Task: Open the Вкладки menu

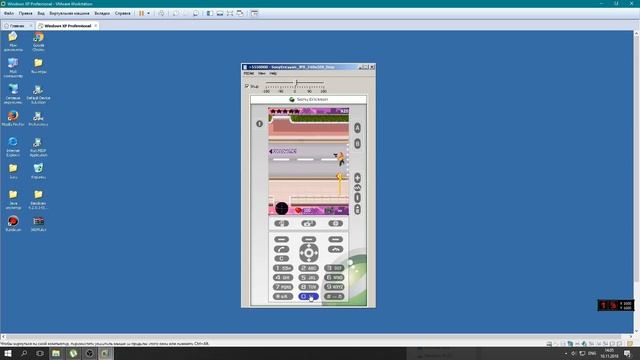Action: 102,13
